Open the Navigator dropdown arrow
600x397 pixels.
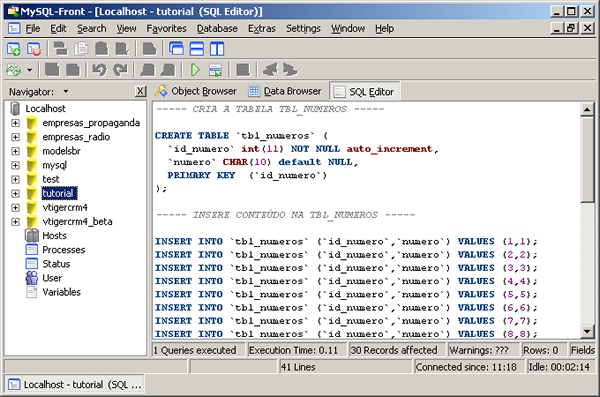66,91
